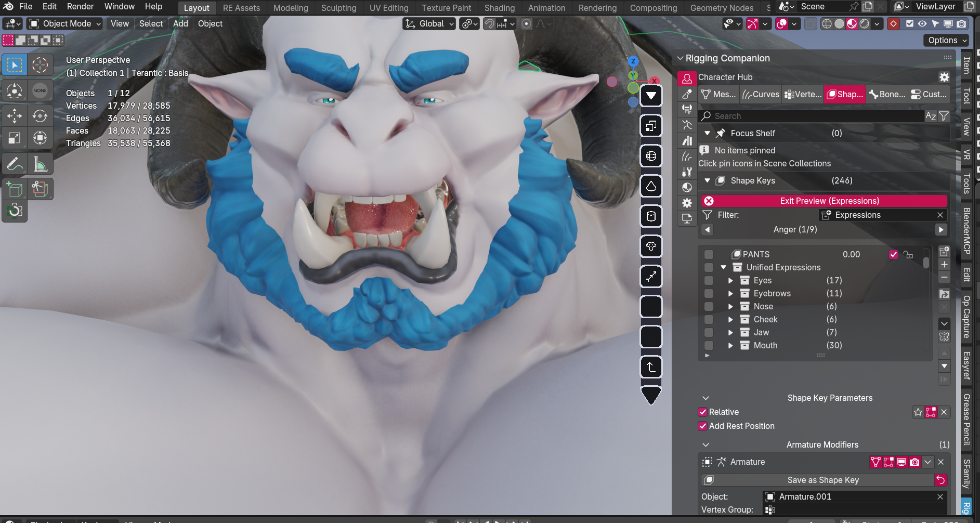The height and width of the screenshot is (523, 980).
Task: Uncheck the Relative checkbox
Action: [x=703, y=412]
